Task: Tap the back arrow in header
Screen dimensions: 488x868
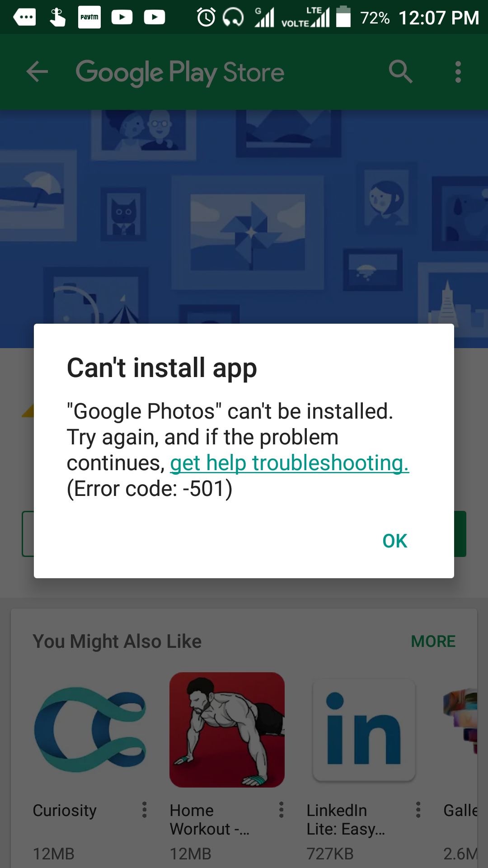Action: point(37,72)
